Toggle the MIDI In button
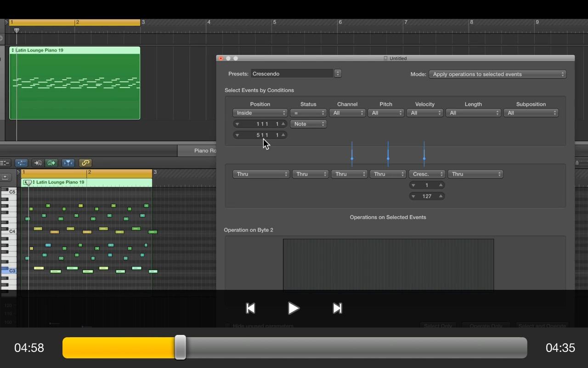Image resolution: width=588 pixels, height=368 pixels. point(38,163)
